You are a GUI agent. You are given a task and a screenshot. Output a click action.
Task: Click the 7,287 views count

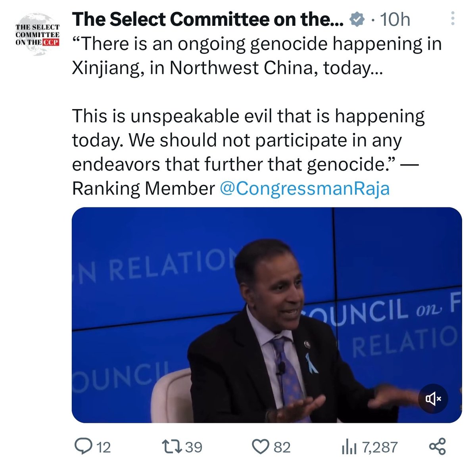[380, 447]
